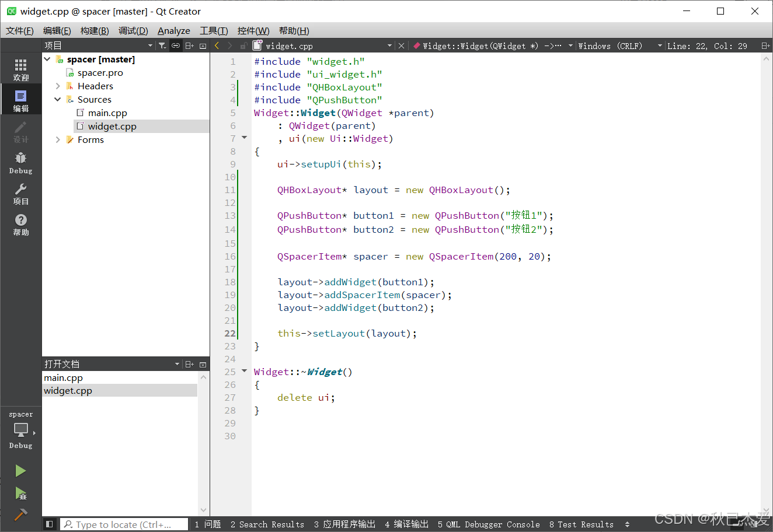773x532 pixels.
Task: Click the Type to locate input field
Action: (x=123, y=524)
